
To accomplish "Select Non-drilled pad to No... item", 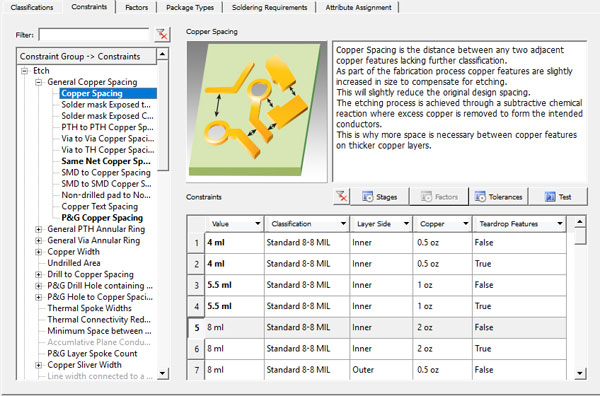I will (x=106, y=195).
